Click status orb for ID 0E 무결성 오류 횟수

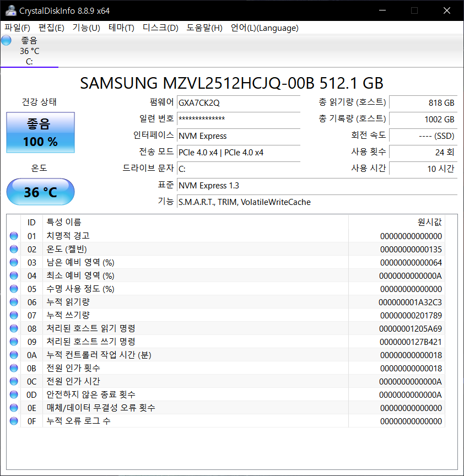[14, 408]
